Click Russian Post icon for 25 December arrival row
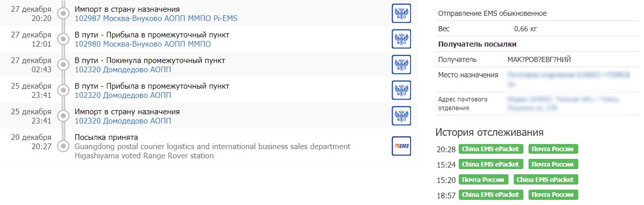Screen dimensions: 644x205 click(x=401, y=90)
